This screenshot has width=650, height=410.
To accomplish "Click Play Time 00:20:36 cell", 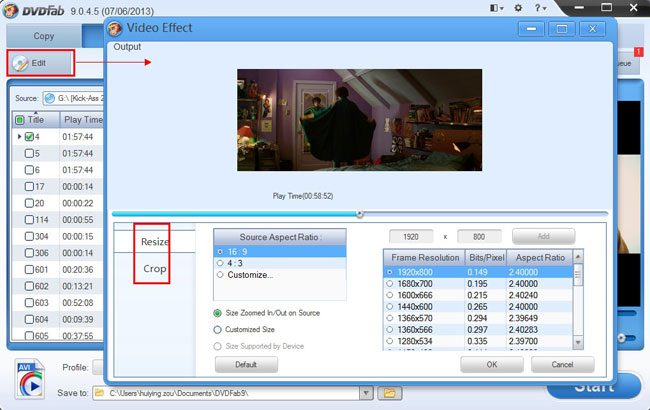I will click(78, 269).
